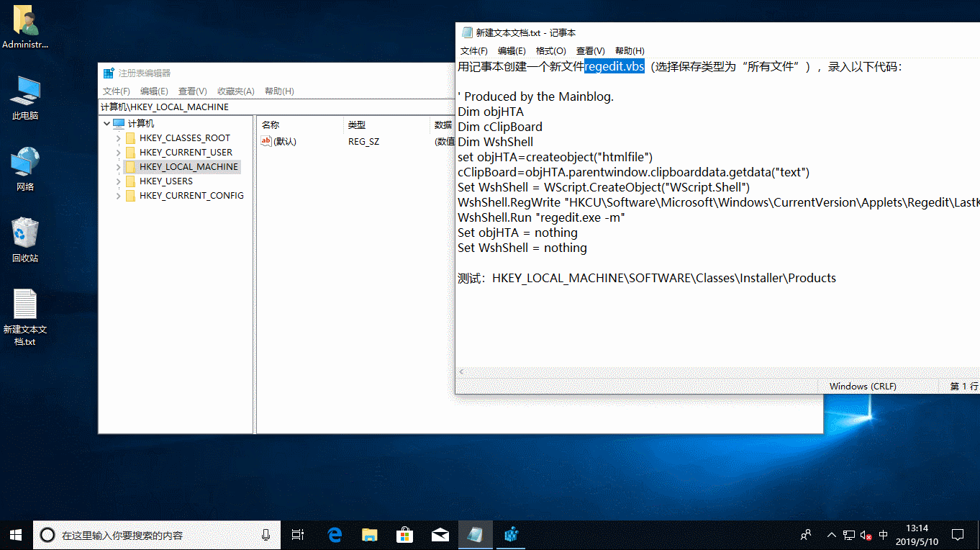Image resolution: width=980 pixels, height=550 pixels.
Task: Click the Cortana search box
Action: (157, 535)
